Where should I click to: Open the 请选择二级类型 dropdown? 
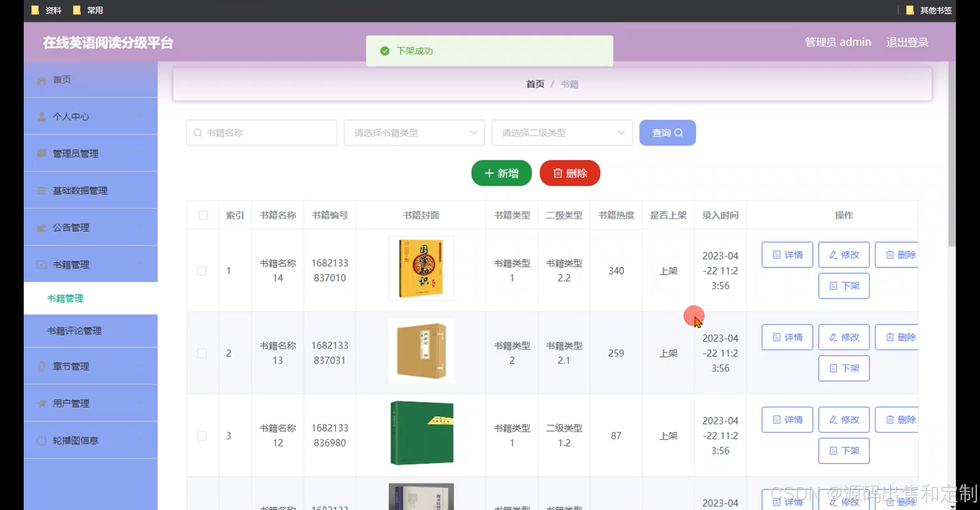tap(562, 133)
